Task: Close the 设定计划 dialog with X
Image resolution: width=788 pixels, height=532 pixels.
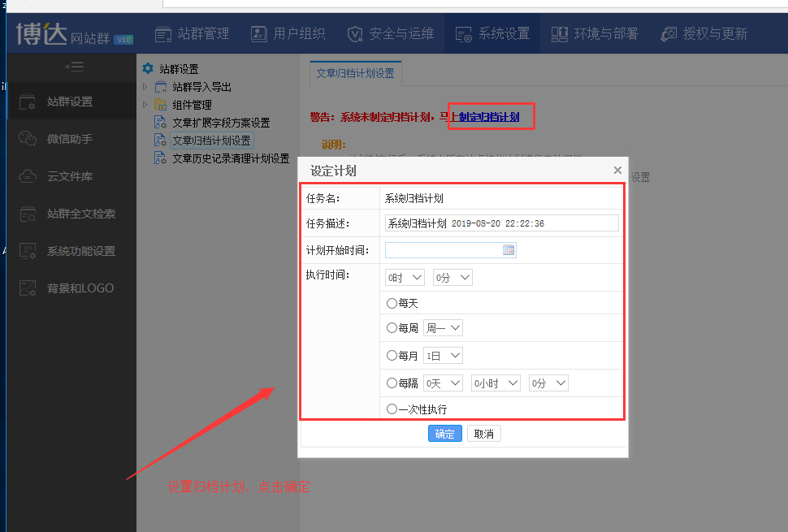Action: 617,171
